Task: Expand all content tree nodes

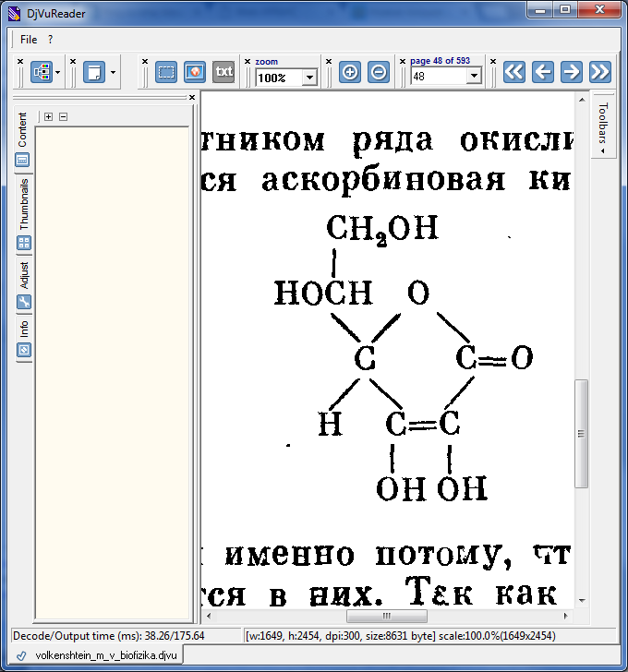Action: click(x=48, y=117)
